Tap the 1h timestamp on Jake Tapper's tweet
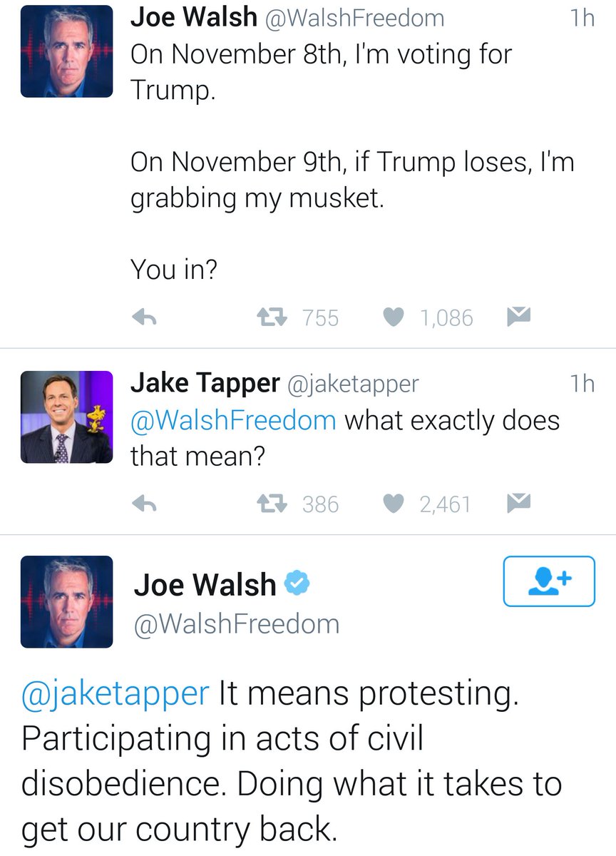Screen dimensions: 616x856 [582, 384]
